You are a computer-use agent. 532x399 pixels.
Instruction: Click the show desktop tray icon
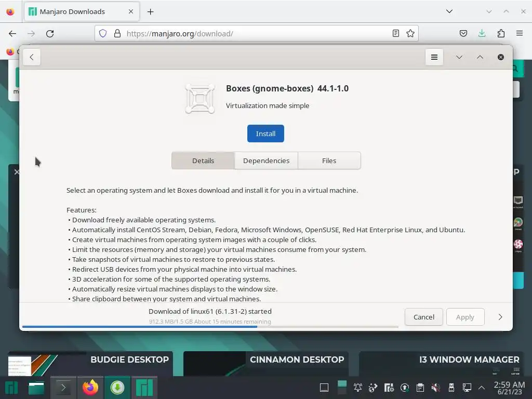click(x=324, y=388)
